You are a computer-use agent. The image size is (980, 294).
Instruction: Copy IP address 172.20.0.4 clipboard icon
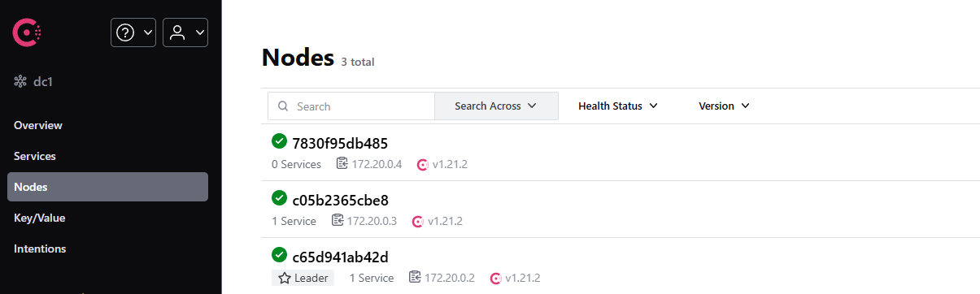(x=342, y=164)
